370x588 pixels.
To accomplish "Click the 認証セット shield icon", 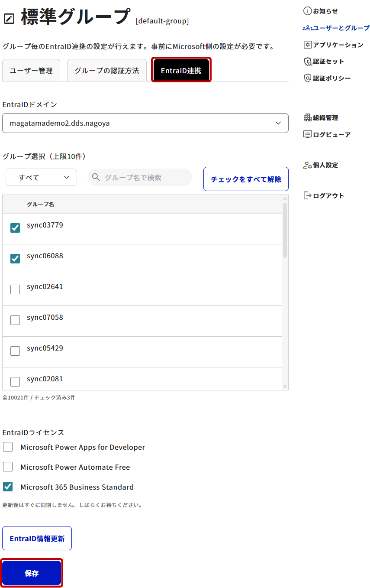I will 308,62.
